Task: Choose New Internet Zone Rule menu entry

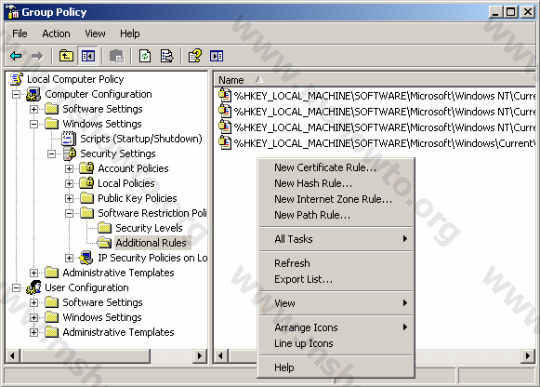Action: 336,199
